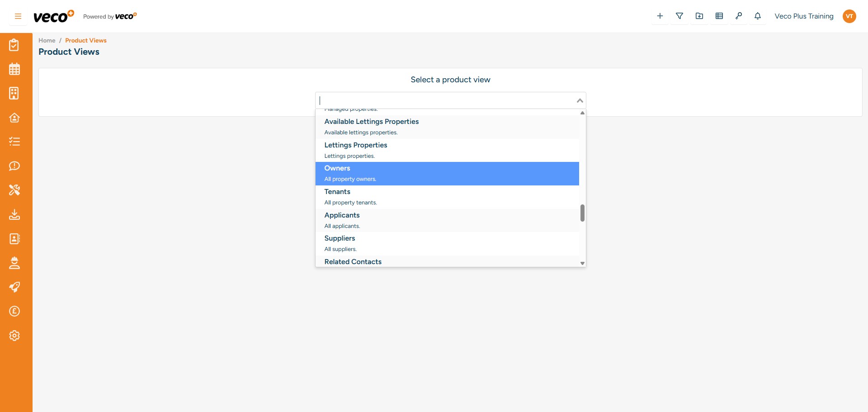Screen dimensions: 868x412
Task: Open the tasks clipboard icon in sidebar
Action: (x=15, y=45)
